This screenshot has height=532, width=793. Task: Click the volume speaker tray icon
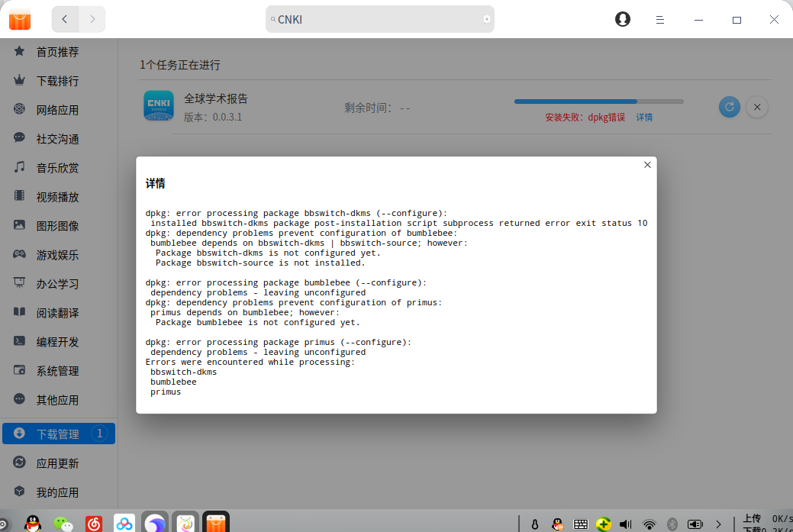626,524
